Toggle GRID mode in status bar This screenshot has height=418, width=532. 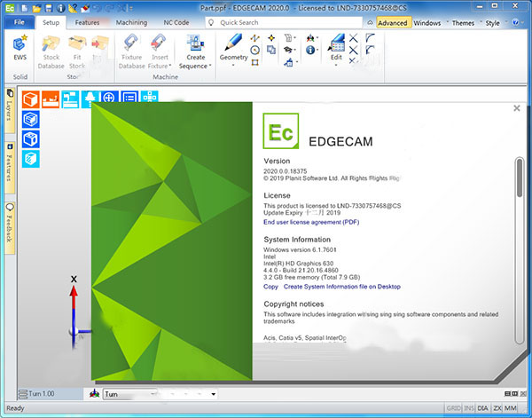(x=454, y=407)
